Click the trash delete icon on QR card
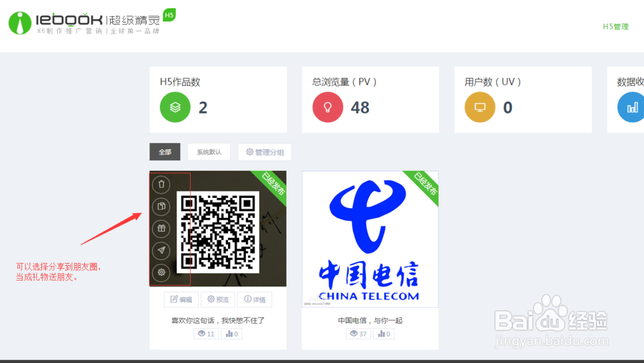The height and width of the screenshot is (363, 644). (162, 184)
